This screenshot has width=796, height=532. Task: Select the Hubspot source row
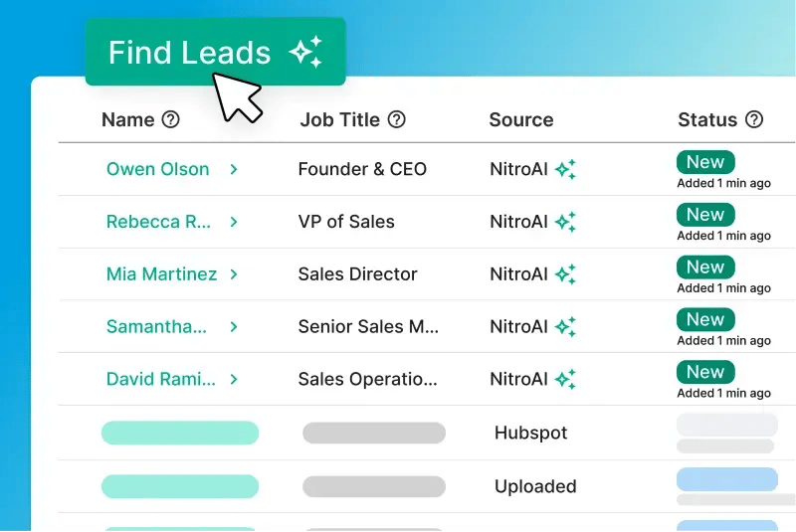pyautogui.click(x=427, y=433)
